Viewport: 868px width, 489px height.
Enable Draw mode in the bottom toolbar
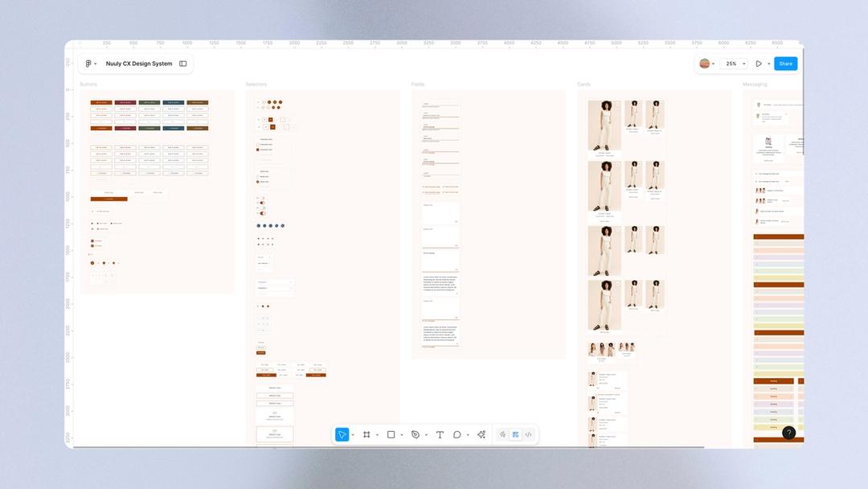point(502,434)
